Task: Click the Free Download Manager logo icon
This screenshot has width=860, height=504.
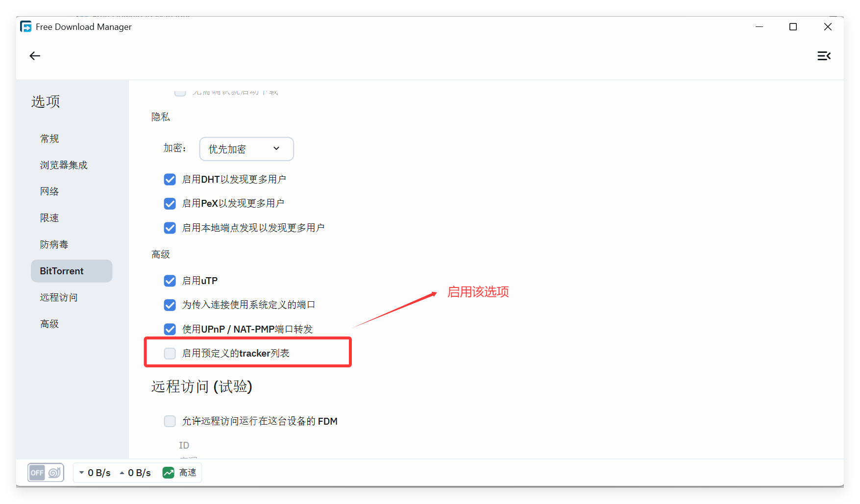Action: click(x=26, y=26)
